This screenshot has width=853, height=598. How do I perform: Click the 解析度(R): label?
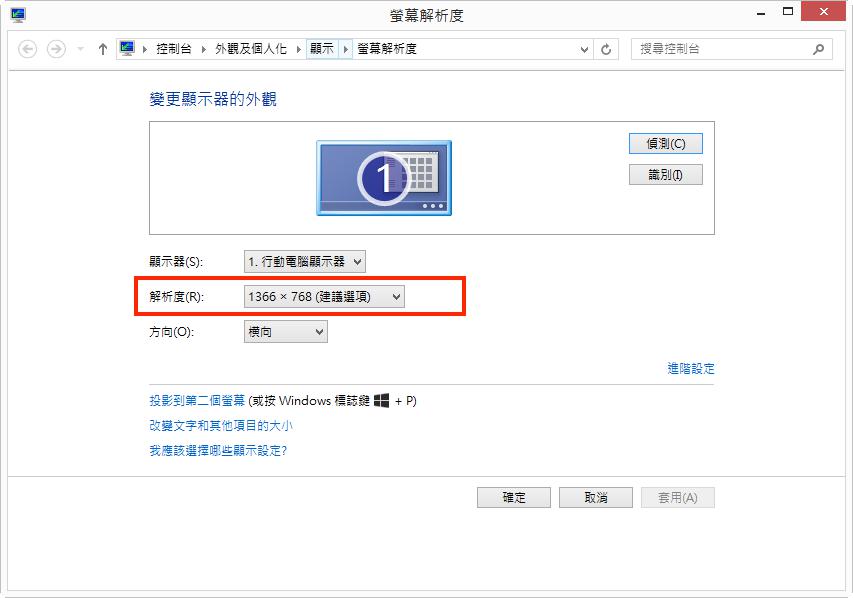(176, 297)
